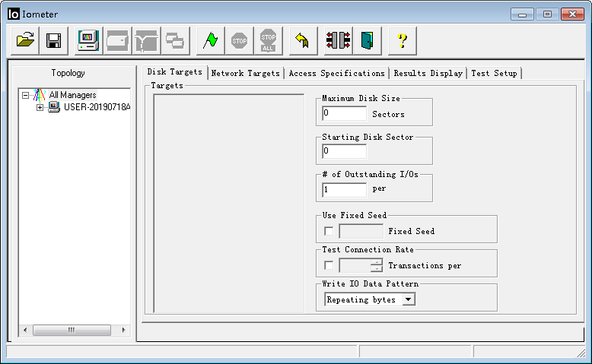The width and height of the screenshot is (592, 364).
Task: Exit Iometer via the door icon
Action: [367, 40]
